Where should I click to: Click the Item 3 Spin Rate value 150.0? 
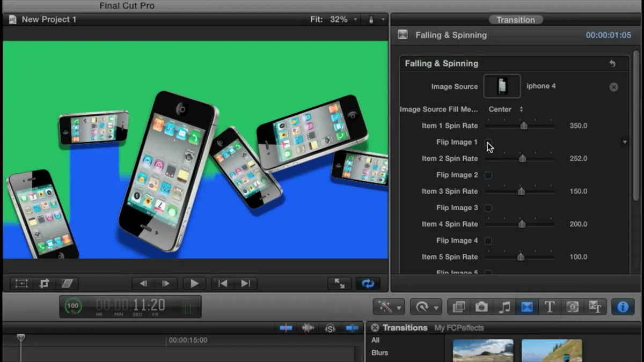[x=579, y=191]
